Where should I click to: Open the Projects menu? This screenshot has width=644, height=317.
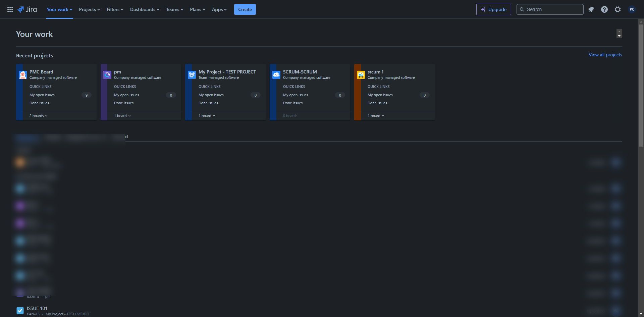tap(90, 9)
